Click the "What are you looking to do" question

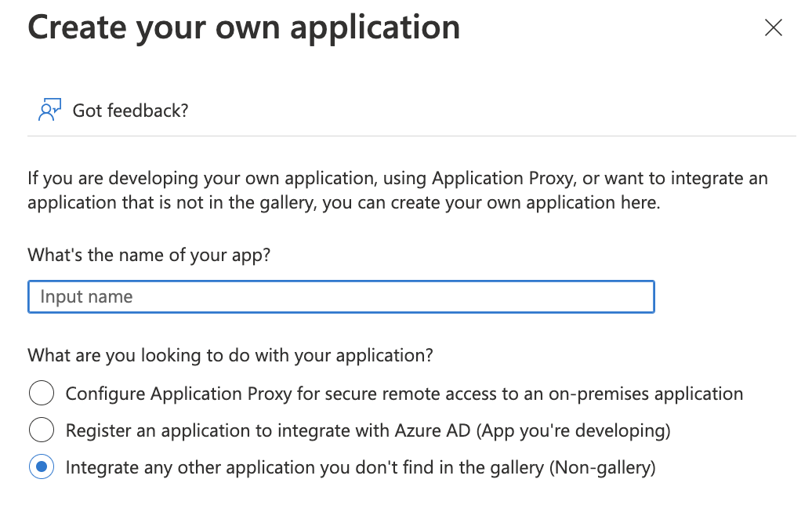[230, 355]
